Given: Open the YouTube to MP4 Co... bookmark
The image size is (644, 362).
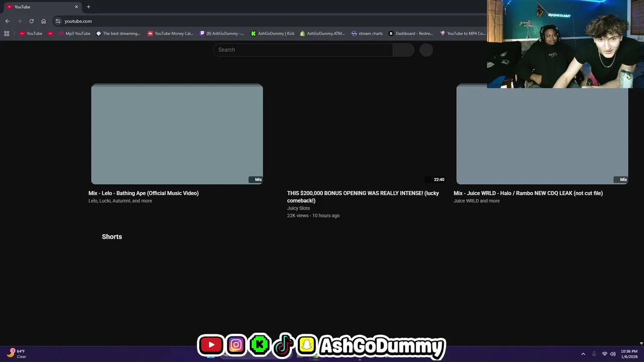Looking at the screenshot, I should pyautogui.click(x=463, y=34).
